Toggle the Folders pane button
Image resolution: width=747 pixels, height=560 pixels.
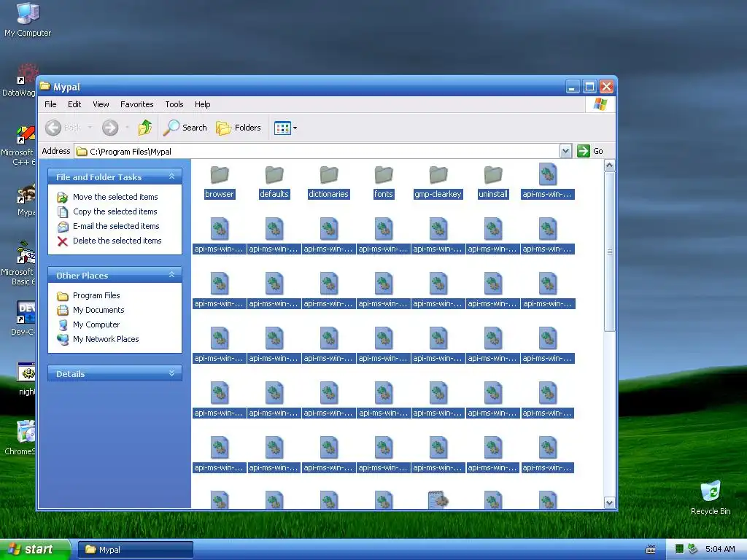click(239, 128)
